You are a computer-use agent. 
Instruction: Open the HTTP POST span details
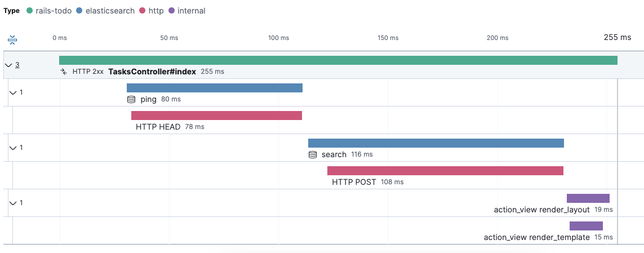(445, 171)
